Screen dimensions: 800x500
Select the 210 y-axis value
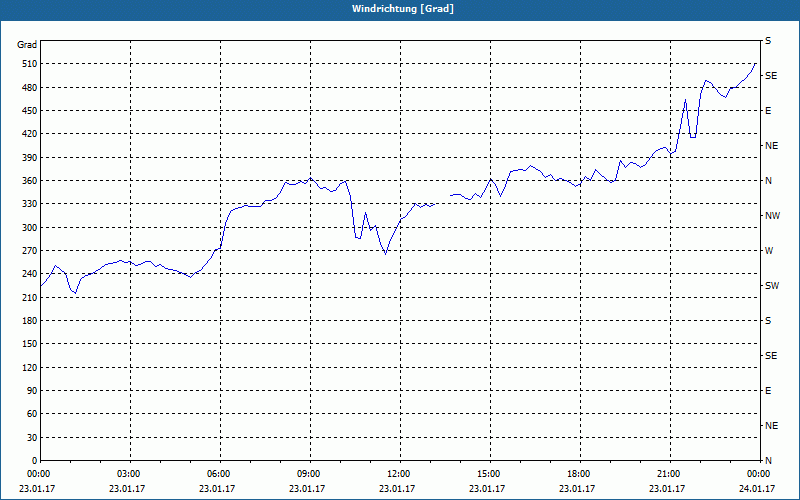tap(30, 297)
